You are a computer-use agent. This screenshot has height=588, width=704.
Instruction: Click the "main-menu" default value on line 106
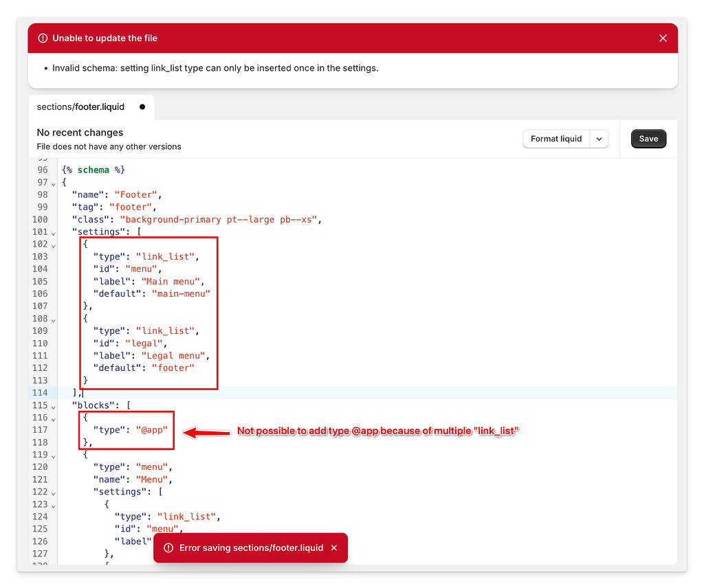[x=181, y=293]
